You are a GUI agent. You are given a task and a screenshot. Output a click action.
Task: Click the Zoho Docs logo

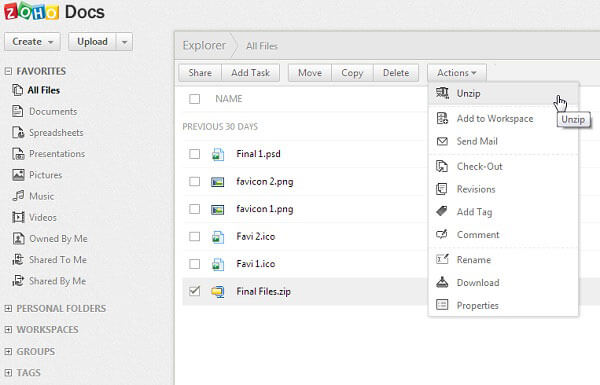[54, 12]
